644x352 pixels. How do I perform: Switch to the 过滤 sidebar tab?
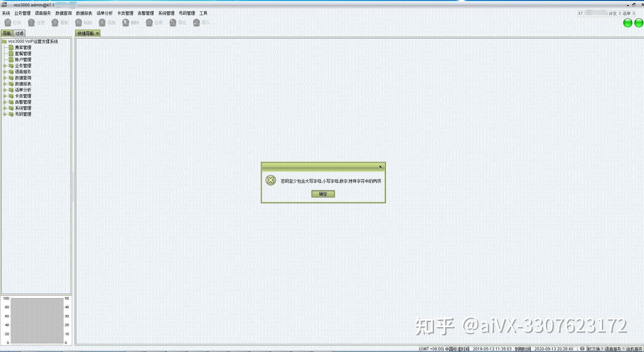click(19, 33)
